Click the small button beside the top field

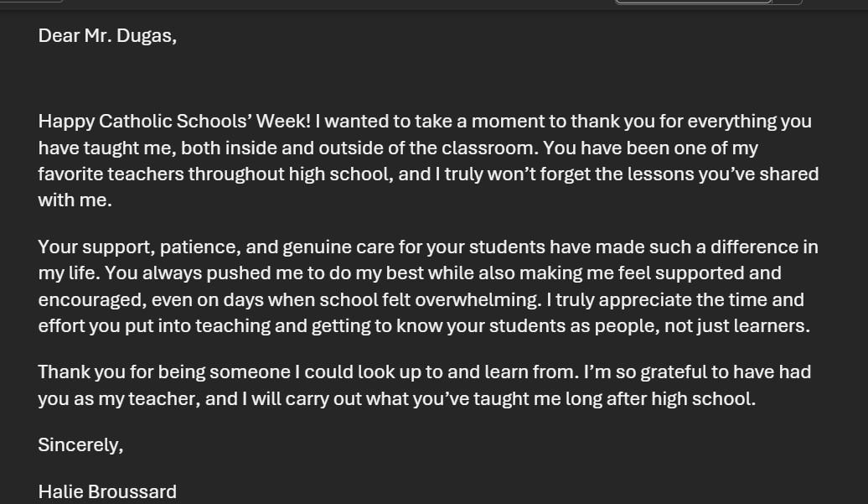(x=787, y=2)
